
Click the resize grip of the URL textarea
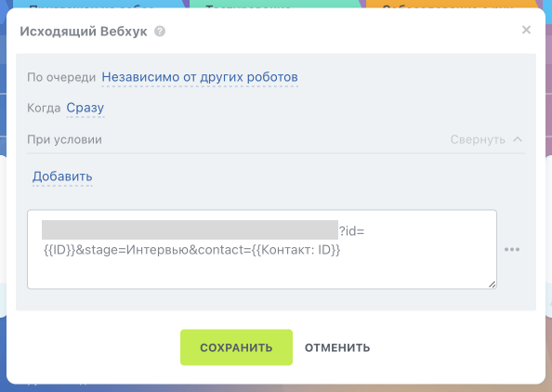point(493,284)
